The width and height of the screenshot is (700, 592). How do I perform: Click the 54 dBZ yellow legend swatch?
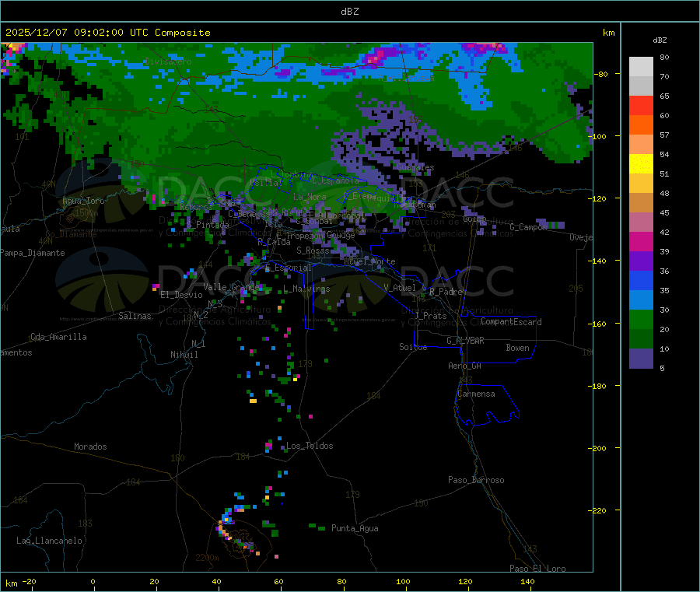(x=641, y=164)
